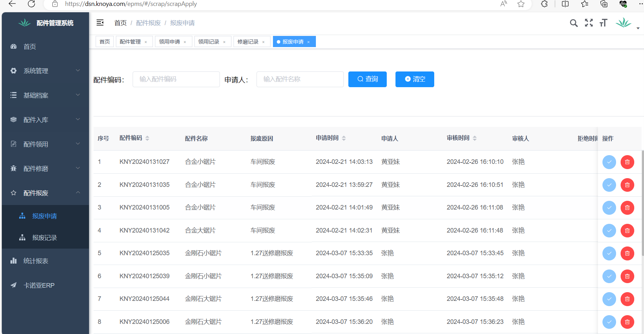Approve row KNY20240131005 with check icon

pyautogui.click(x=609, y=207)
